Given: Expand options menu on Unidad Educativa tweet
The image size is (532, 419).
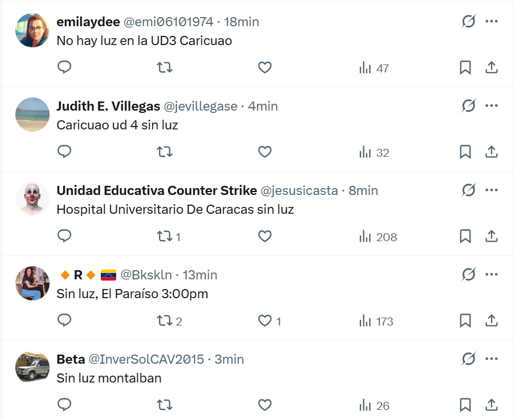Looking at the screenshot, I should coord(492,190).
